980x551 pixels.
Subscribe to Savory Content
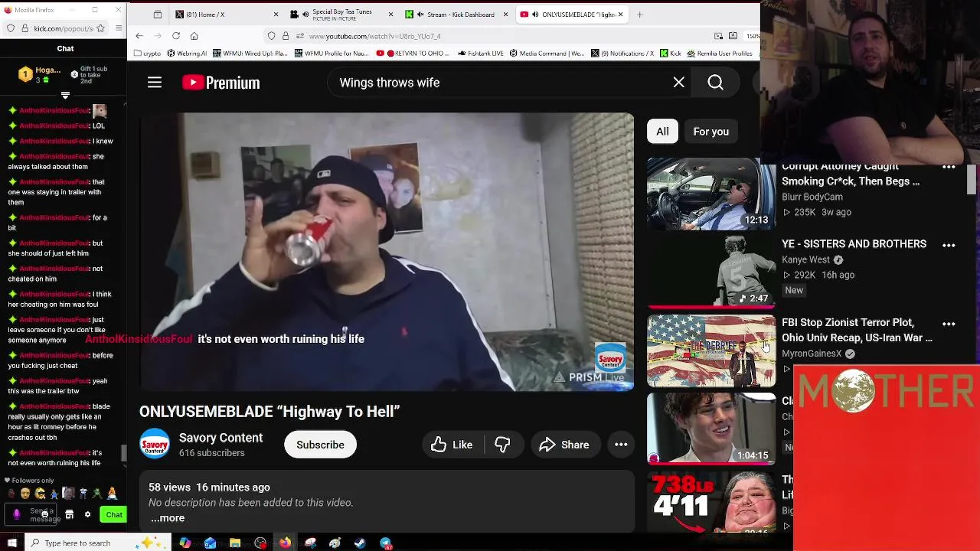320,445
